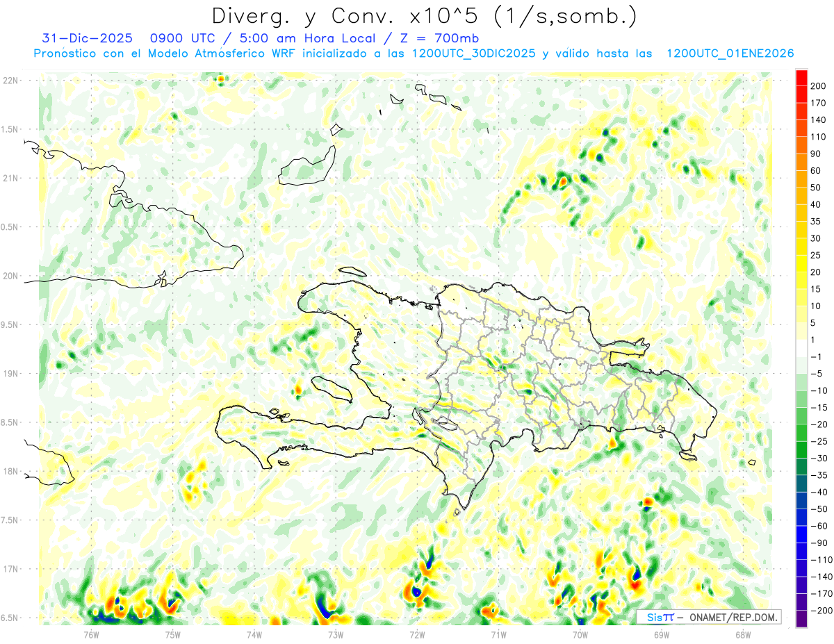Click the '75W' longitude label
Screen dimensions: 834x644
click(173, 634)
